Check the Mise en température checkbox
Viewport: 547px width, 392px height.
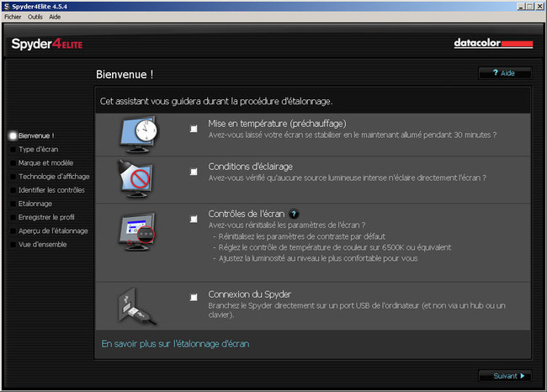click(x=194, y=129)
